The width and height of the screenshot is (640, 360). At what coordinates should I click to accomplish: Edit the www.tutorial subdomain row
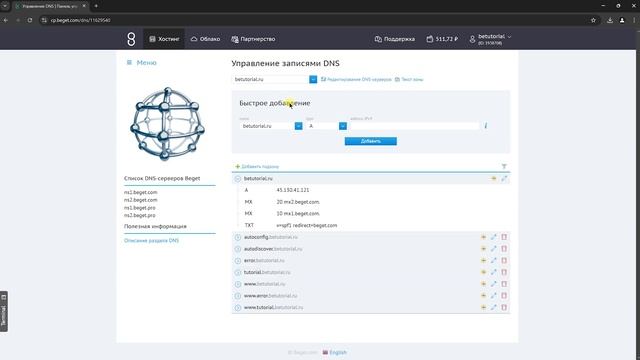(493, 307)
